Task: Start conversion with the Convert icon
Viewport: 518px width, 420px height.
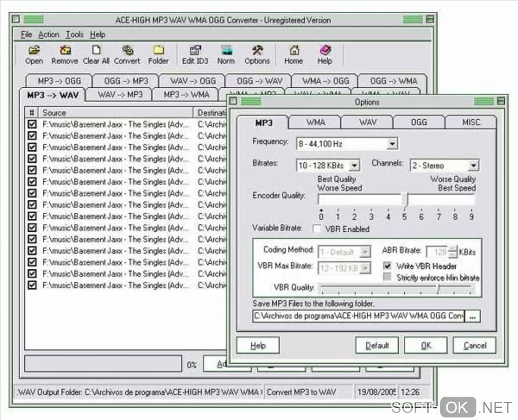Action: 127,55
